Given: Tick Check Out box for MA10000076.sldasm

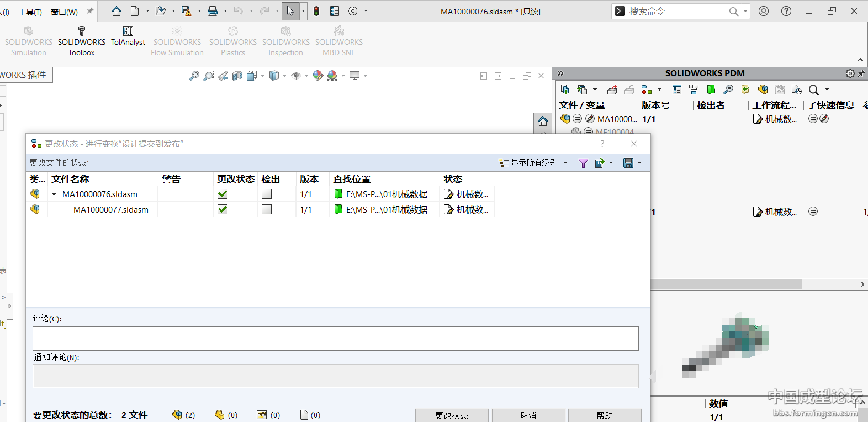Looking at the screenshot, I should (x=267, y=194).
